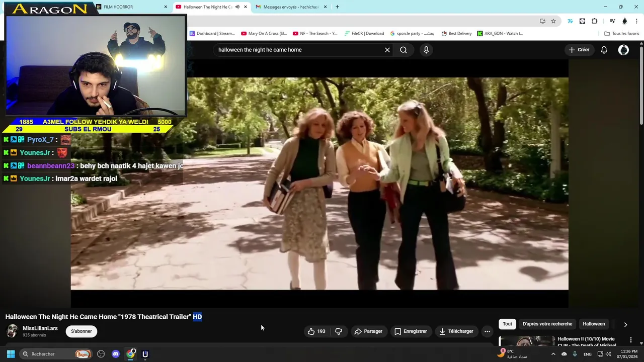Viewport: 644px width, 362px height.
Task: Open the Halloween II suggested video thumbnail
Action: (x=527, y=341)
